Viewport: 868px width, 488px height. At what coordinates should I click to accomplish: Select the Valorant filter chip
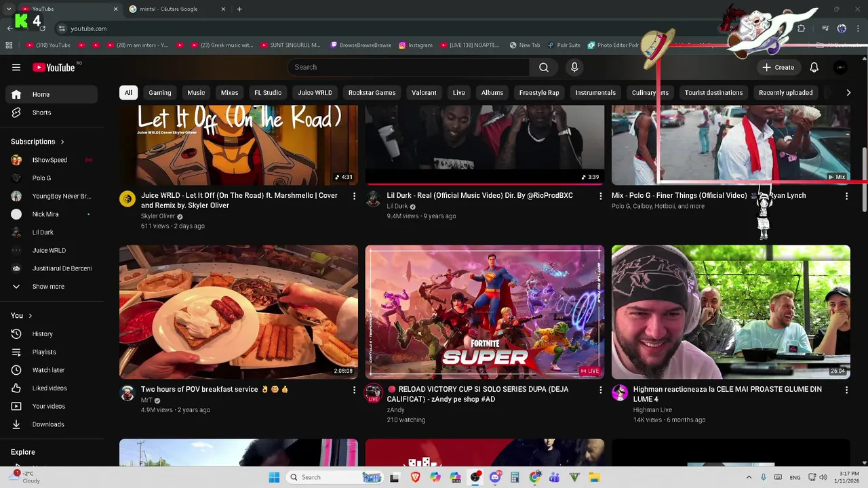424,93
